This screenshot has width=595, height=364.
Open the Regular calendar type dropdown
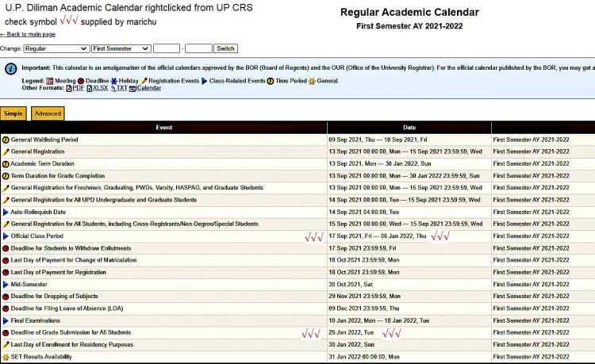[x=56, y=48]
